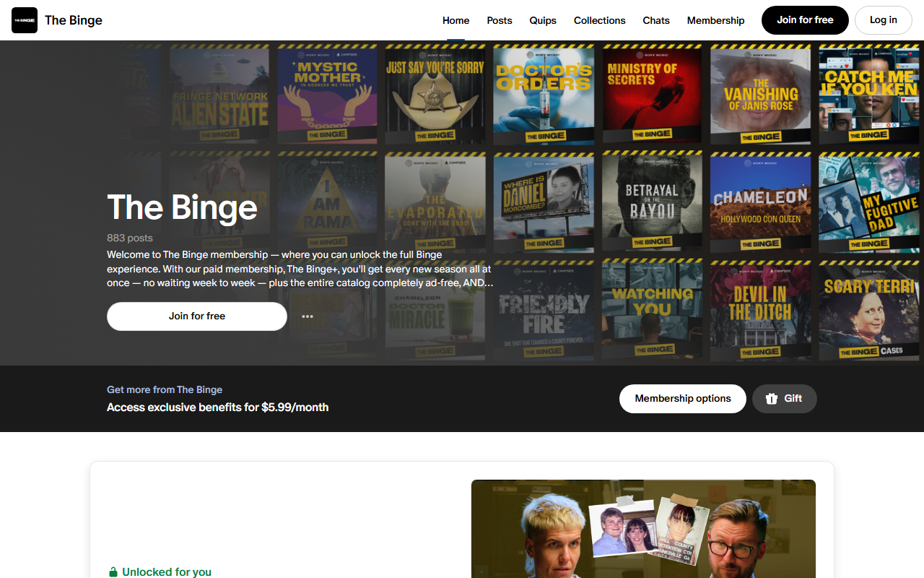
Task: Open the I Am Rama podcast cover
Action: (327, 202)
